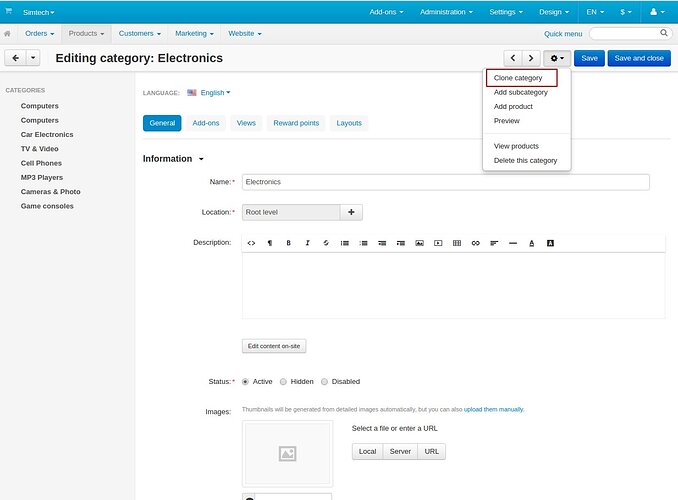Viewport: 678px width, 500px height.
Task: Go to next category with right chevron
Action: 531,58
